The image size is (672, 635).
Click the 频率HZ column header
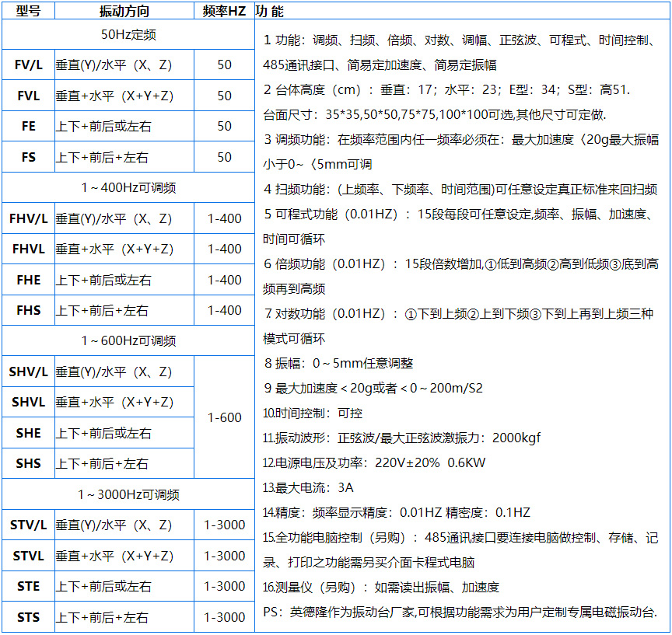(x=224, y=11)
